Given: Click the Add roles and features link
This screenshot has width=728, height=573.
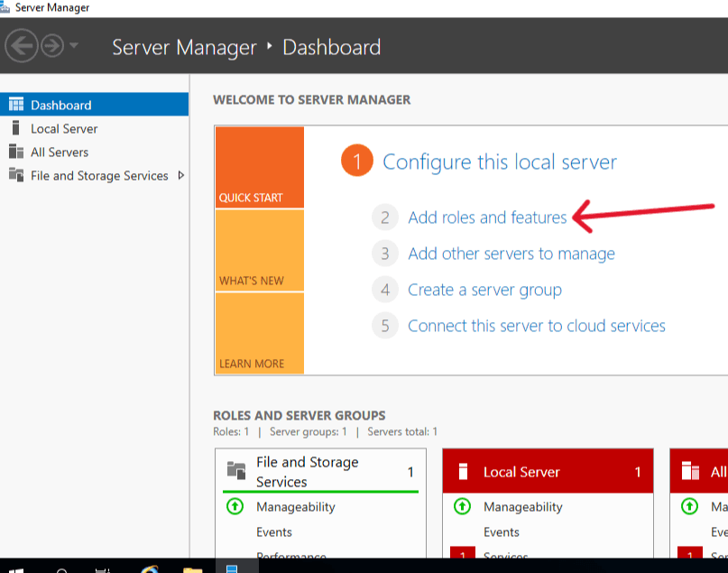Looking at the screenshot, I should coord(487,217).
